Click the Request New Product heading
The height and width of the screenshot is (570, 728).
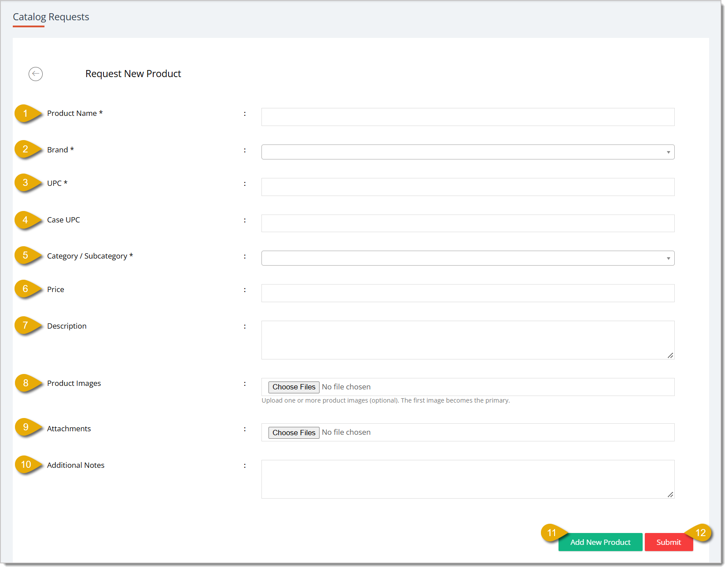[x=133, y=74]
